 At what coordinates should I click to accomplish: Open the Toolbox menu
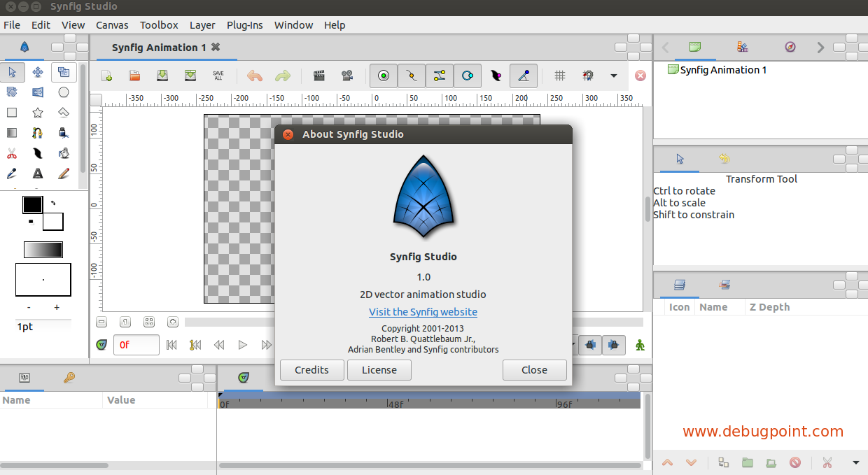pyautogui.click(x=159, y=24)
